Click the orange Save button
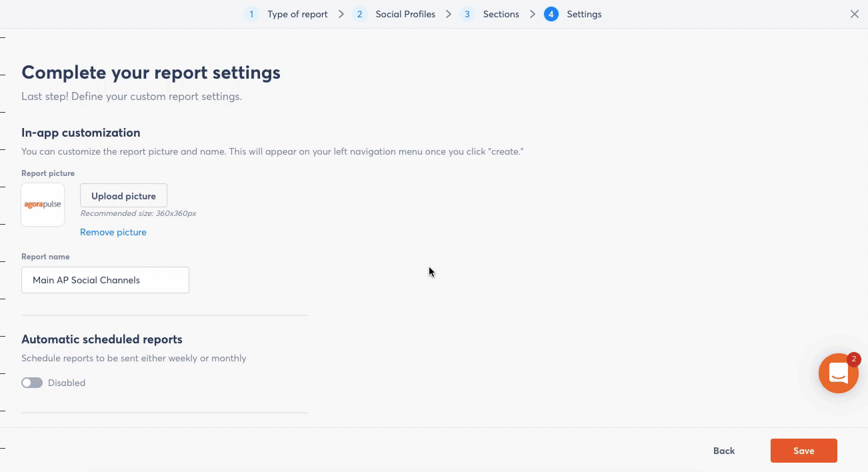 803,451
